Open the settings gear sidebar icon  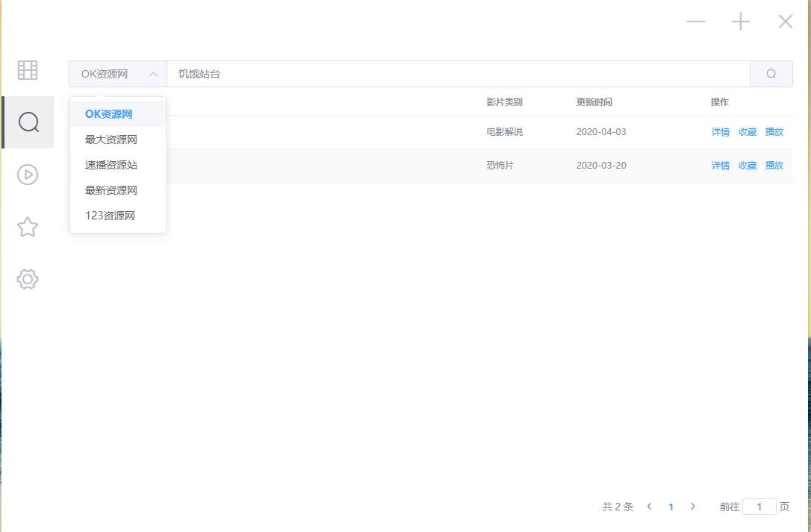28,278
